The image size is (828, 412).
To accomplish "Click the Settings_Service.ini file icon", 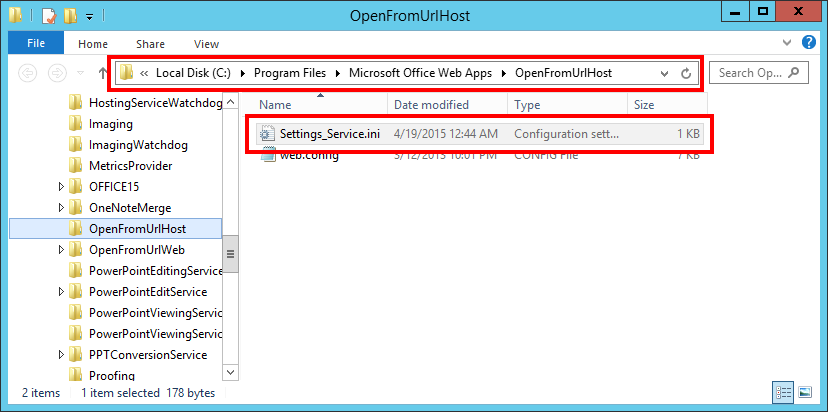I will 267,134.
